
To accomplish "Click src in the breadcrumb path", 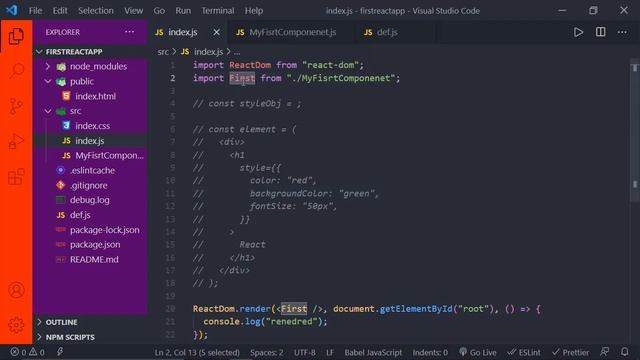I will pos(163,52).
